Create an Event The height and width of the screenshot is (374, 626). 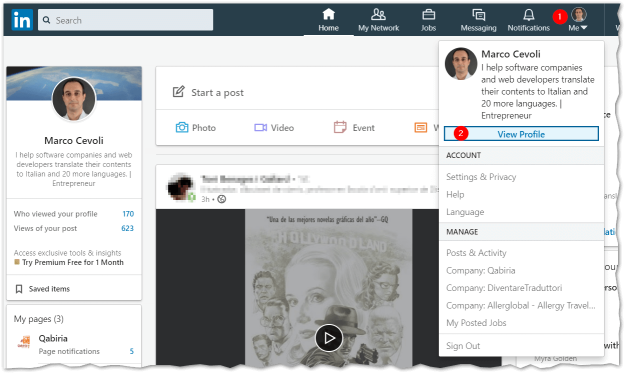[354, 128]
